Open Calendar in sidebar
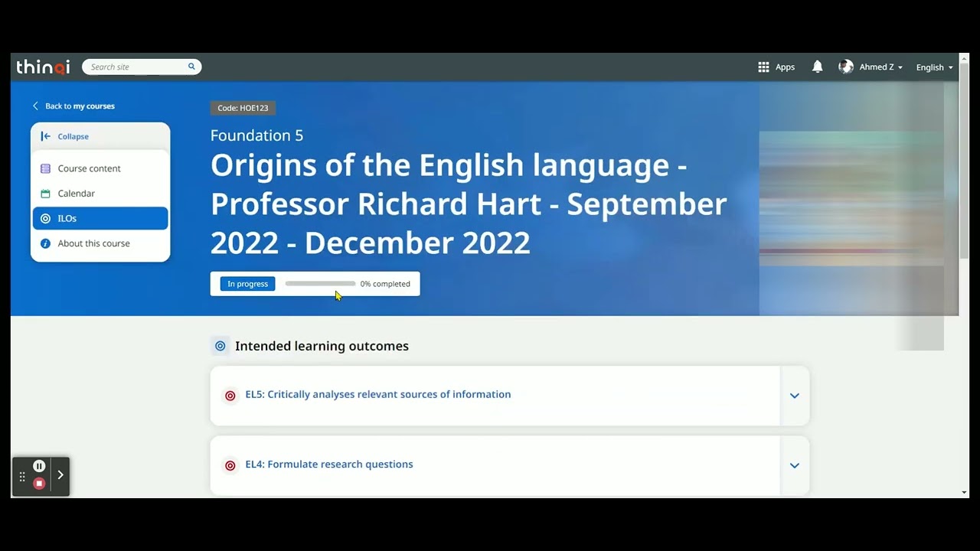The height and width of the screenshot is (551, 980). point(100,194)
